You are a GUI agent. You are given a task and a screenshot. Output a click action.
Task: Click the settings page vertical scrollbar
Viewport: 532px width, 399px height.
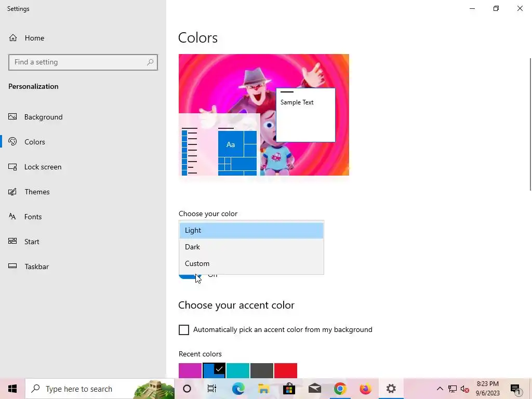[530, 125]
